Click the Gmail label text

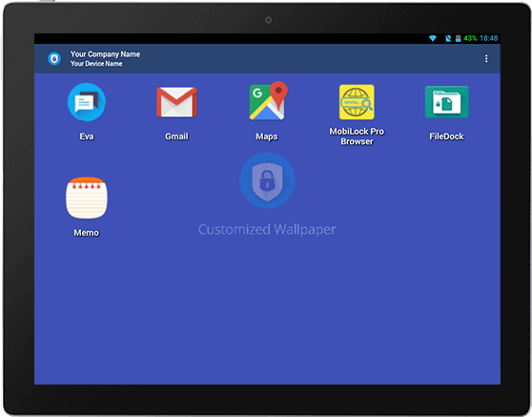click(176, 136)
